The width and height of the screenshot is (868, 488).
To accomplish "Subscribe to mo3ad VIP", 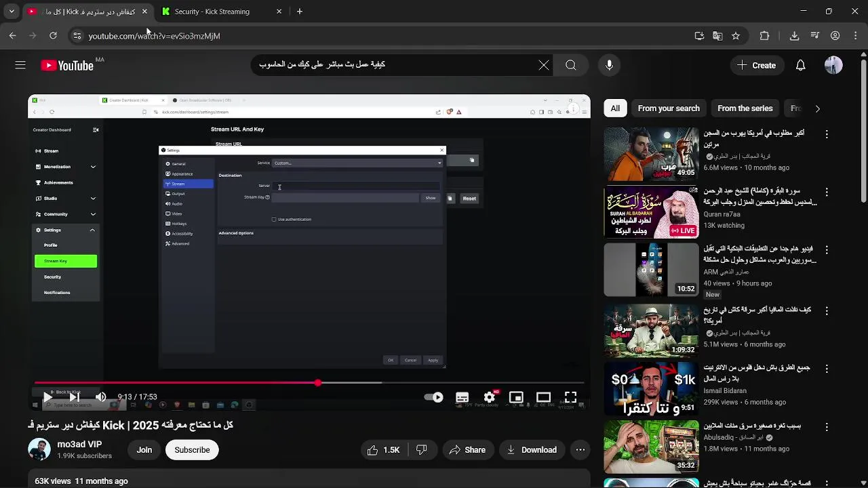I will [x=192, y=450].
